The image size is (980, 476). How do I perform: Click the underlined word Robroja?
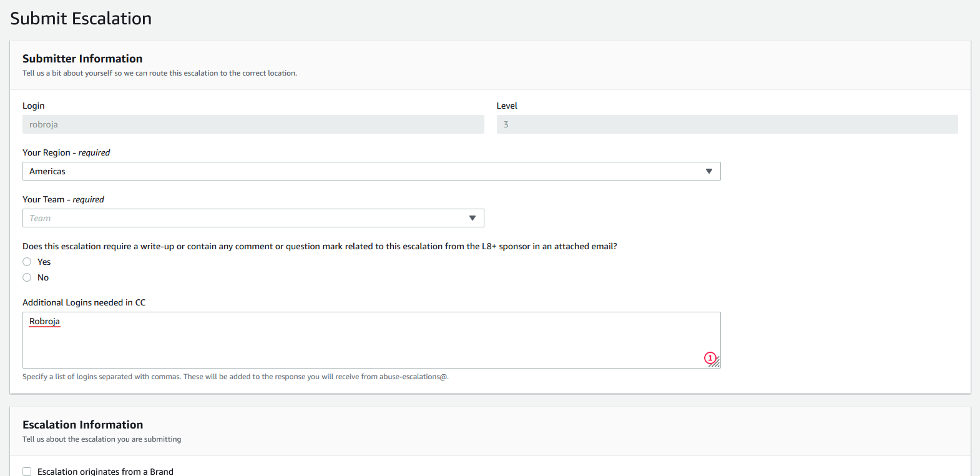[44, 321]
